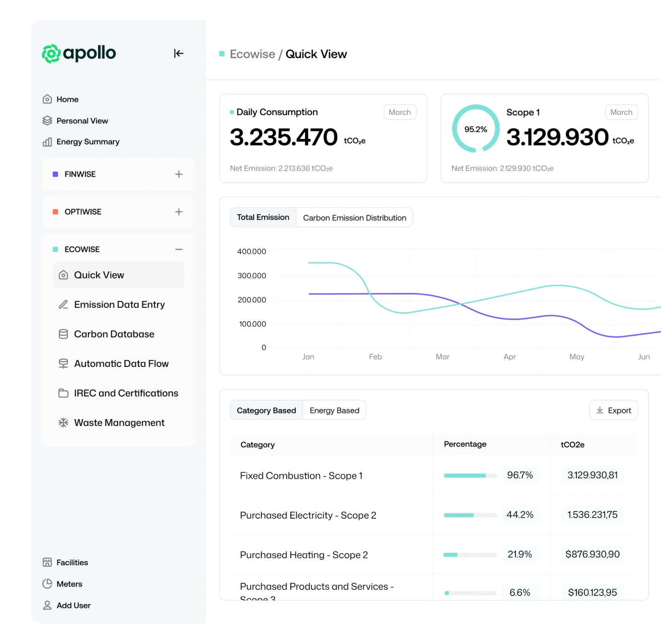The height and width of the screenshot is (644, 661).
Task: Click the Export button
Action: coord(613,411)
